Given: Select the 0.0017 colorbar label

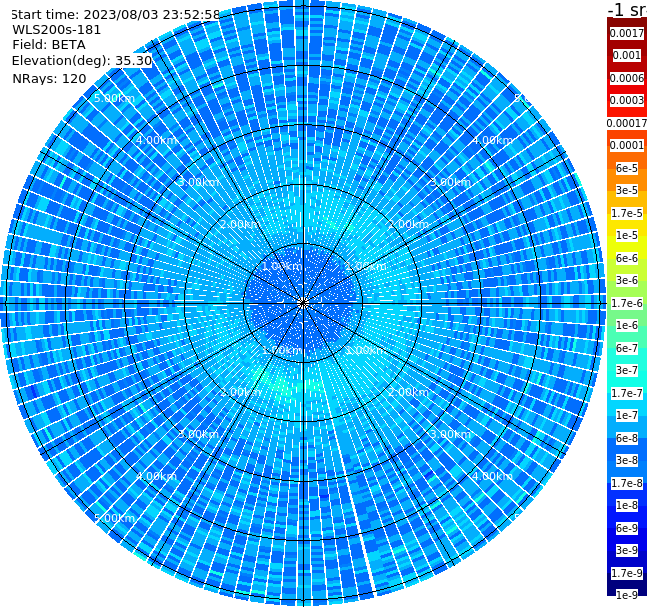Looking at the screenshot, I should [x=627, y=33].
